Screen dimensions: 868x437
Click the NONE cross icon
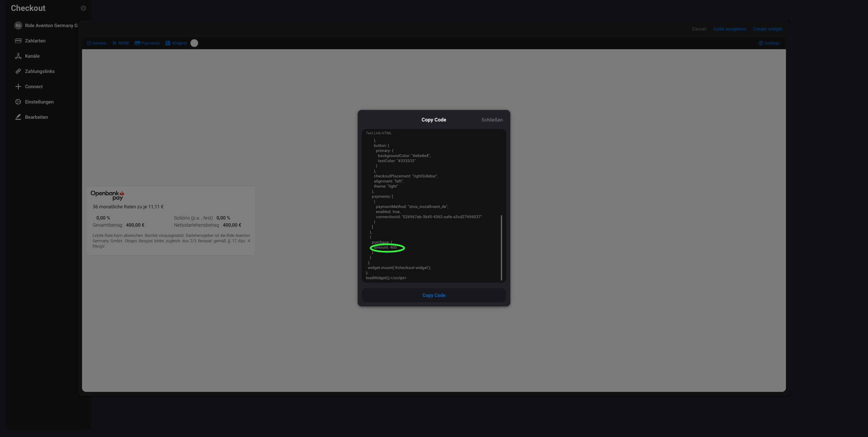click(114, 43)
